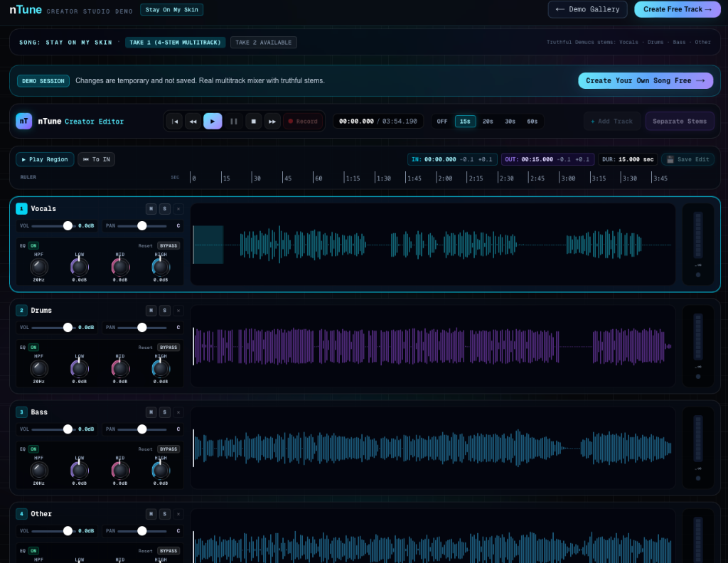Click the Drums volume slider handle
728x563 pixels.
point(68,327)
